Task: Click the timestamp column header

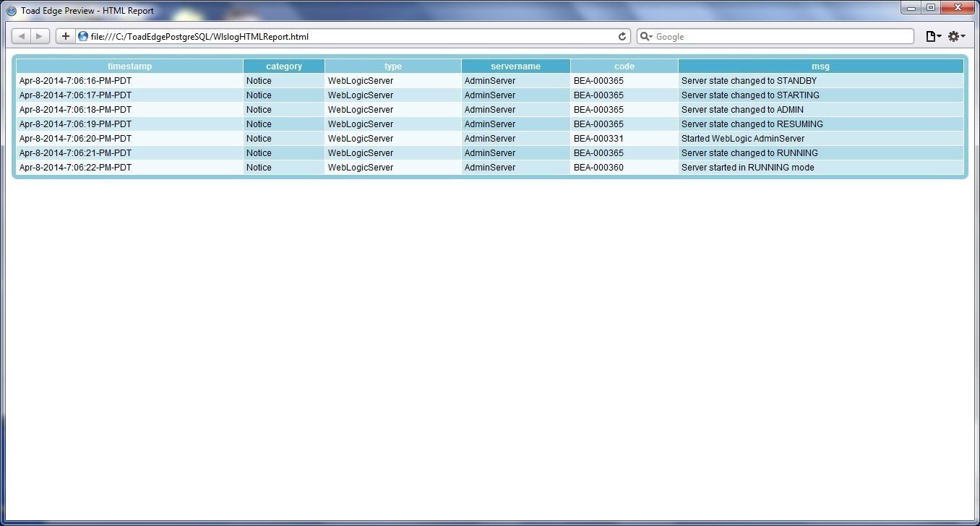Action: pos(130,66)
